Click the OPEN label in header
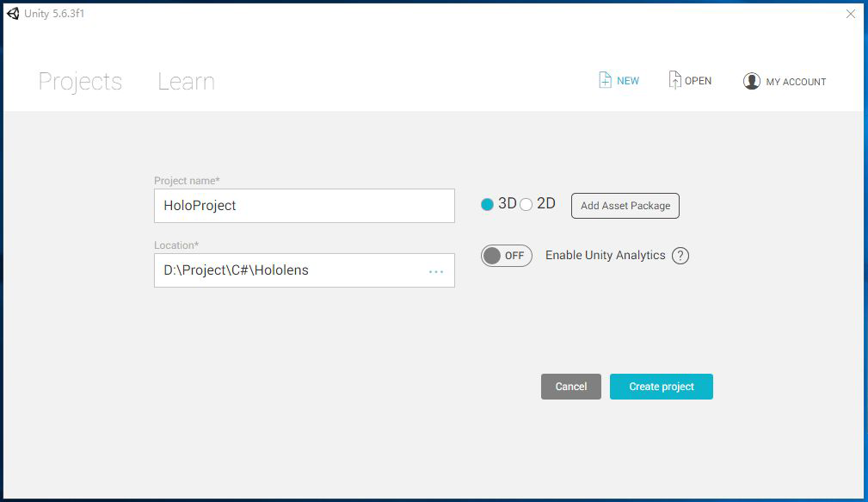 [698, 81]
